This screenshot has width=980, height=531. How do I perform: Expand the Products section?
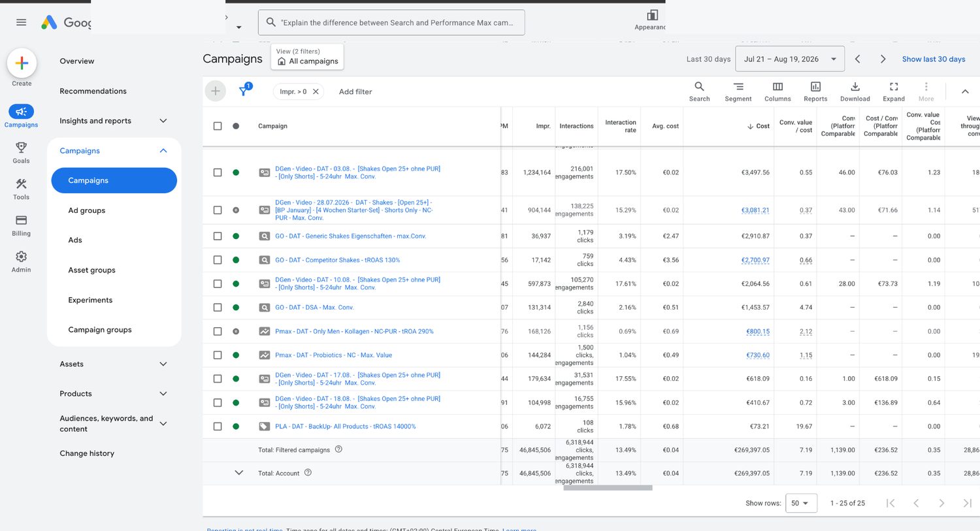coord(163,394)
